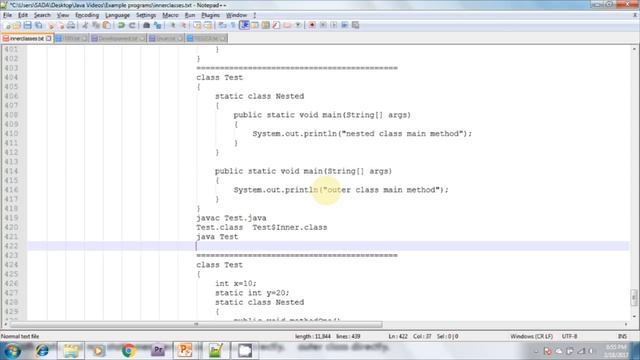Click the Save All toolbar icon
This screenshot has height=360, width=640.
[38, 25]
